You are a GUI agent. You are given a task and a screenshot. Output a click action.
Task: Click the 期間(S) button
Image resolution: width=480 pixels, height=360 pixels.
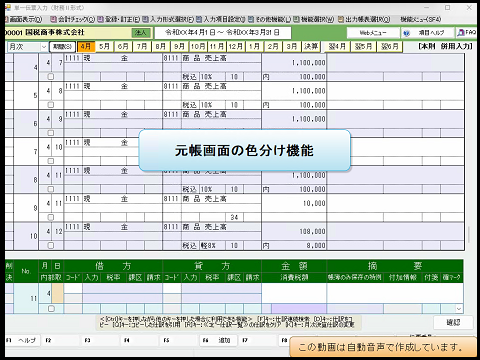coord(62,47)
